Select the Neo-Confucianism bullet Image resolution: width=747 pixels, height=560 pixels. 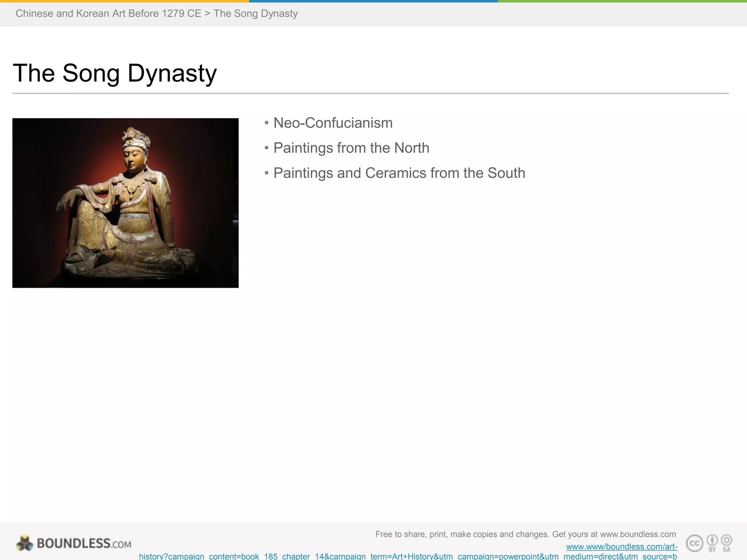(x=333, y=123)
